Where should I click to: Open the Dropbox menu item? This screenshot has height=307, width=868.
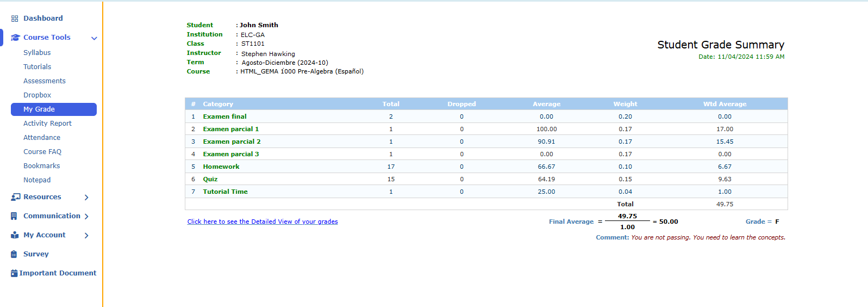pyautogui.click(x=37, y=95)
